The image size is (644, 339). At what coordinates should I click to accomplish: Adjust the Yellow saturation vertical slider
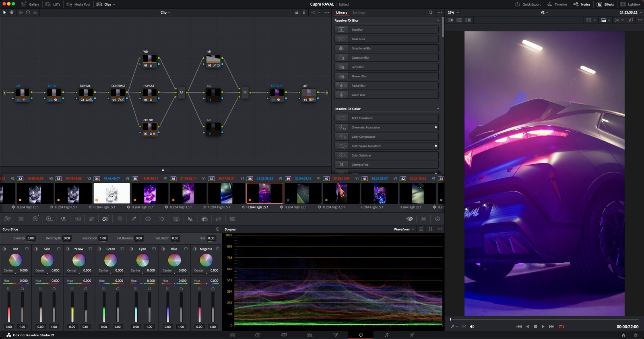tap(86, 307)
